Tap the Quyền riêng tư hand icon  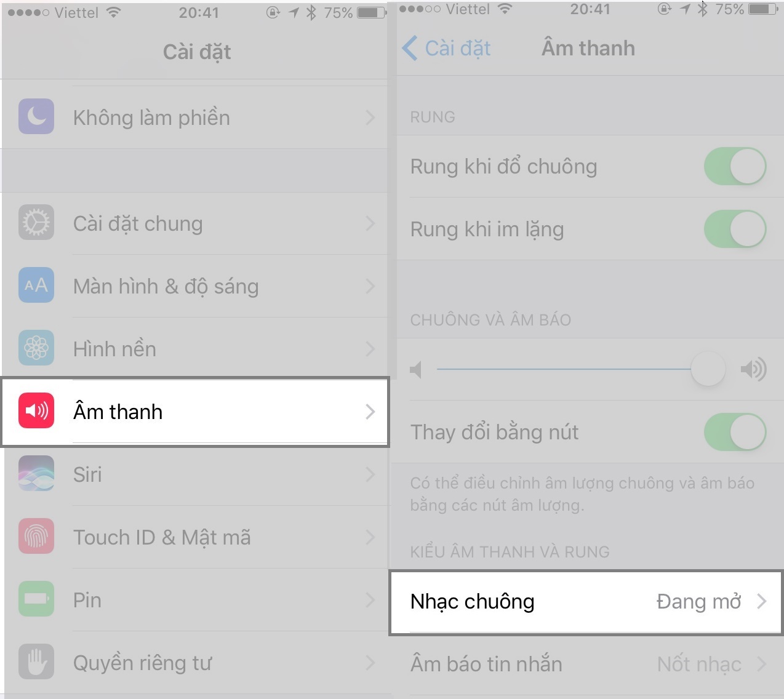(36, 662)
